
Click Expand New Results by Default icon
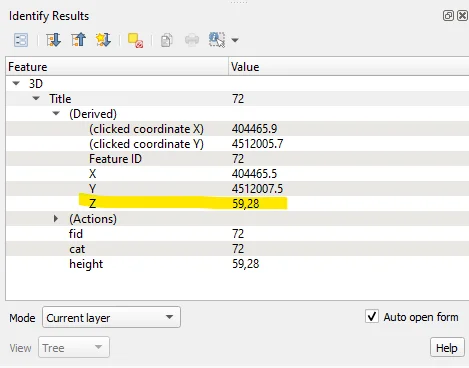coord(103,40)
